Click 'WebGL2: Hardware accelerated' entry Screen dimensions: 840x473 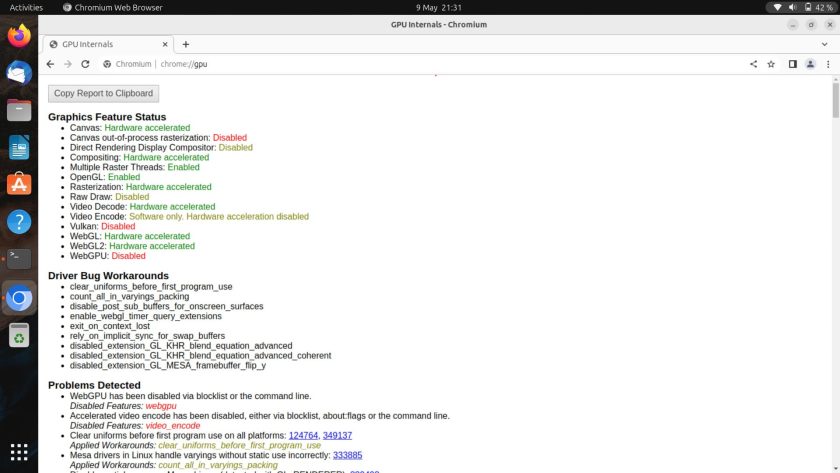(x=132, y=246)
